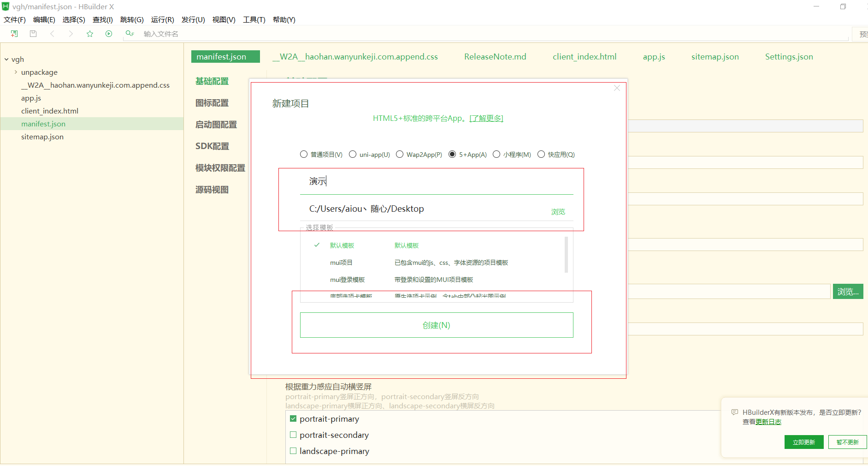868x466 pixels.
Task: Save the file using the save icon
Action: coord(32,33)
